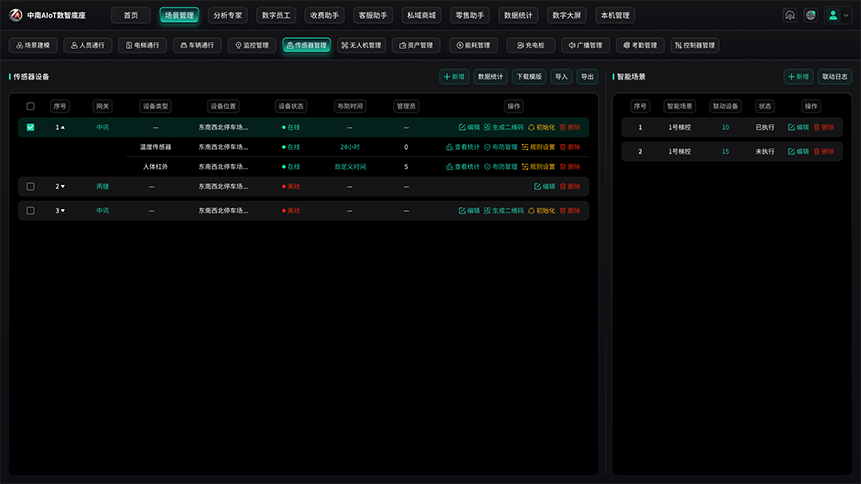The width and height of the screenshot is (861, 484).
Task: Click linked device count 15 in scene row 2
Action: pos(725,151)
